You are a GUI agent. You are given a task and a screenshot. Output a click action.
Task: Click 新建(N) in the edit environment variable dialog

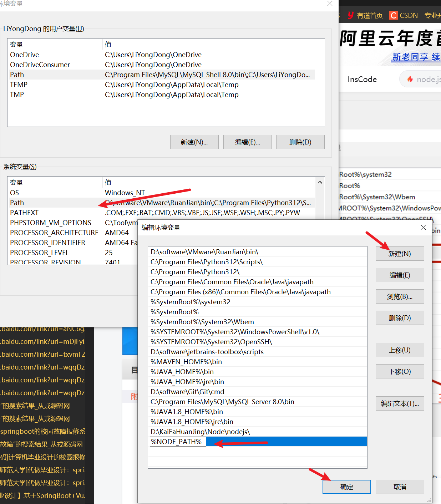pyautogui.click(x=400, y=254)
